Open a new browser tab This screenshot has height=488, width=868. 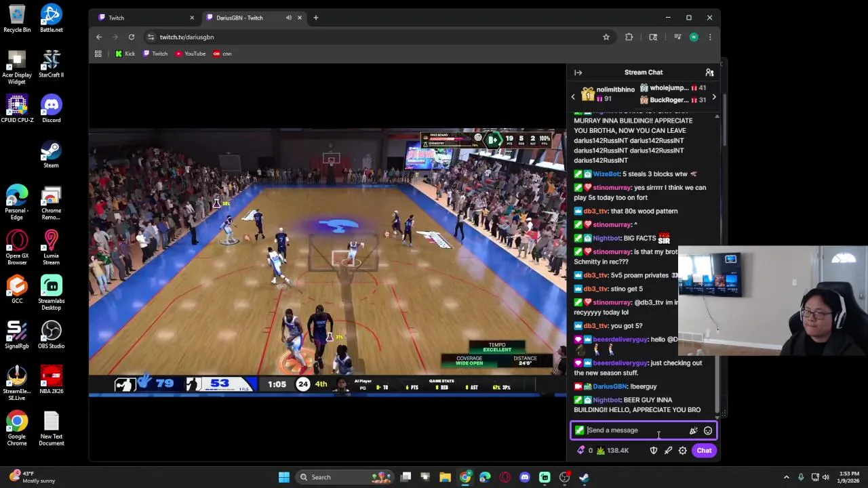click(315, 18)
